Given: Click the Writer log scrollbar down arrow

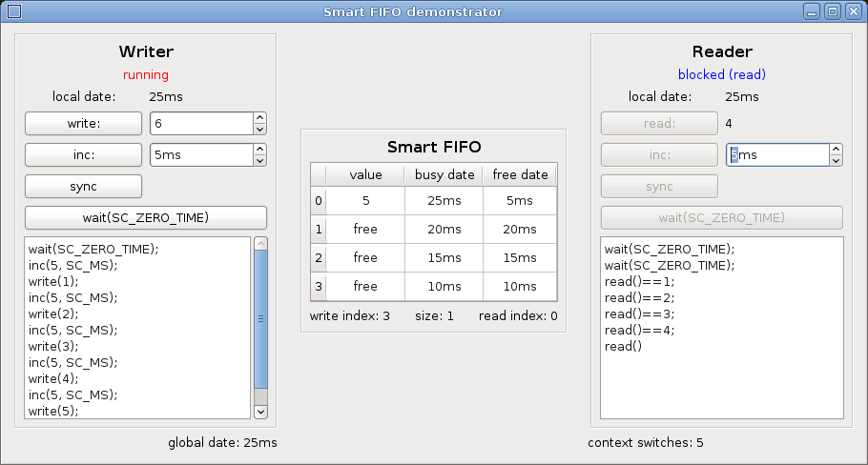Looking at the screenshot, I should point(260,412).
